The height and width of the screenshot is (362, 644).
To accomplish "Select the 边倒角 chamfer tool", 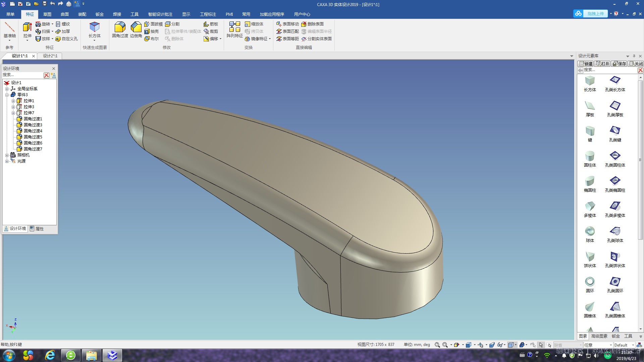I will click(136, 28).
